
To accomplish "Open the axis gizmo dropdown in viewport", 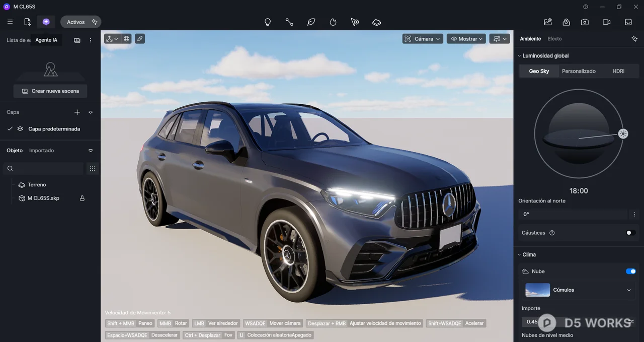I will [x=112, y=39].
